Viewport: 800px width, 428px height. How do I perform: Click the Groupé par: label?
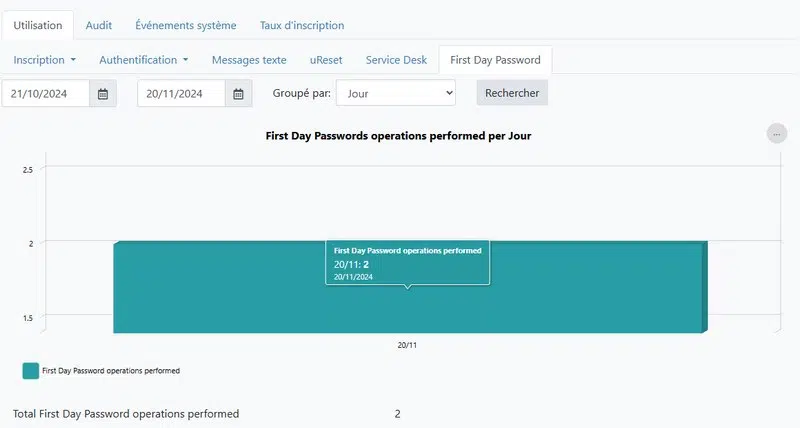302,93
